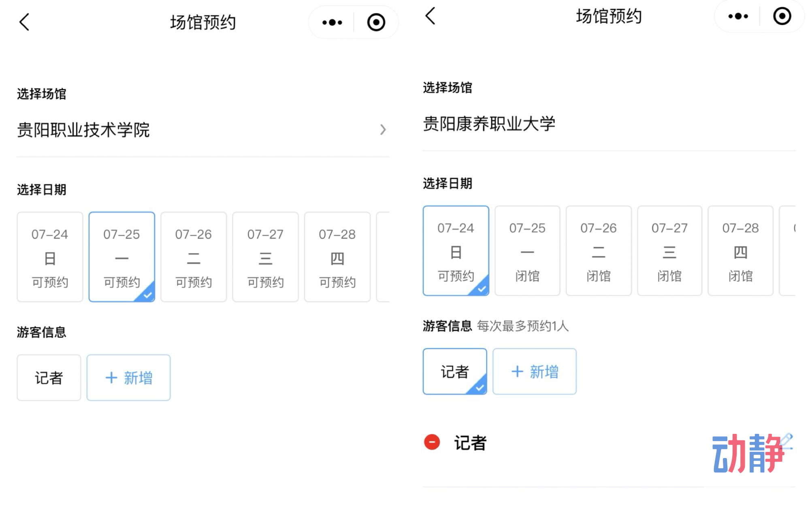Select the 07-28 closed date card labeled 闭馆
The width and height of the screenshot is (812, 518).
740,250
